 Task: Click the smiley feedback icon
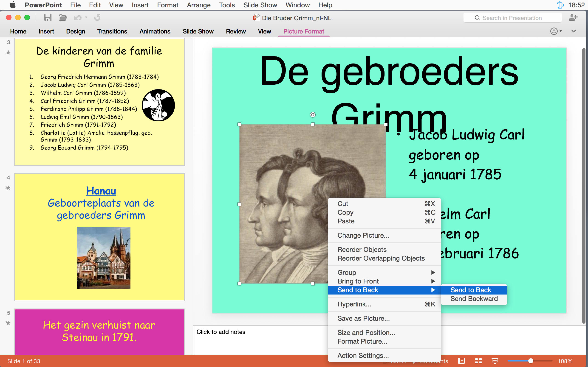point(554,31)
